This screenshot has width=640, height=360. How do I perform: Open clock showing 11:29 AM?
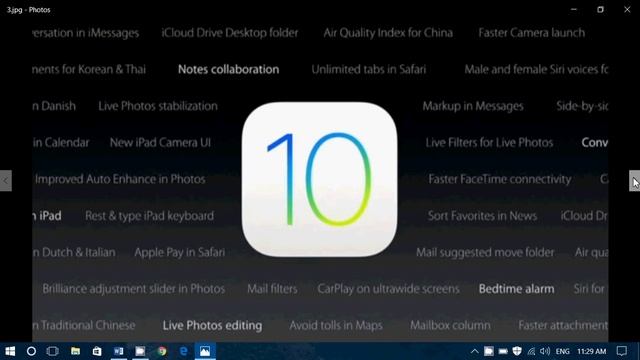click(591, 351)
